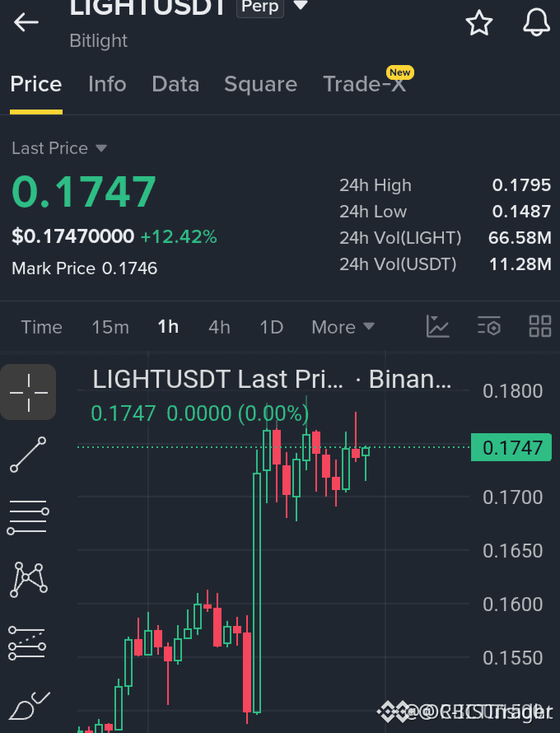This screenshot has height=733, width=560.
Task: Click the large 0.1747 last price
Action: pos(84,191)
